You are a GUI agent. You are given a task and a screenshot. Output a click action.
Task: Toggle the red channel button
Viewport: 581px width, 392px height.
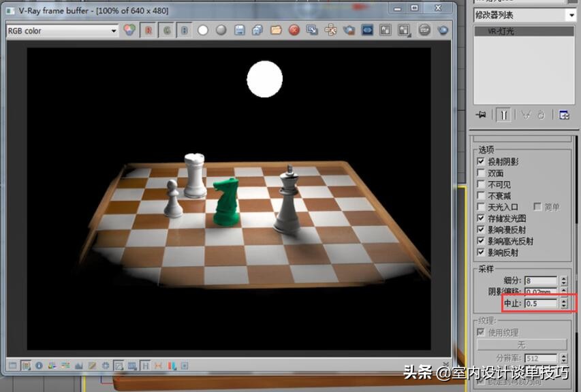coord(148,31)
